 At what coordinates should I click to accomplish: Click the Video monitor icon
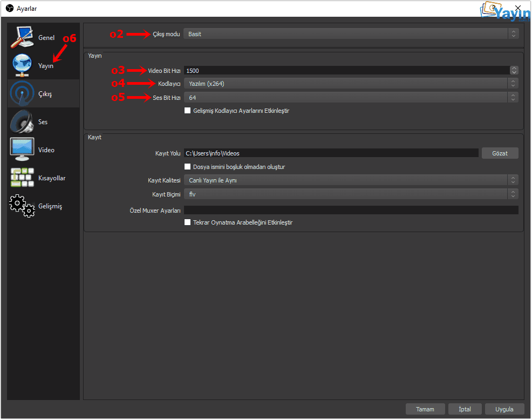(22, 150)
